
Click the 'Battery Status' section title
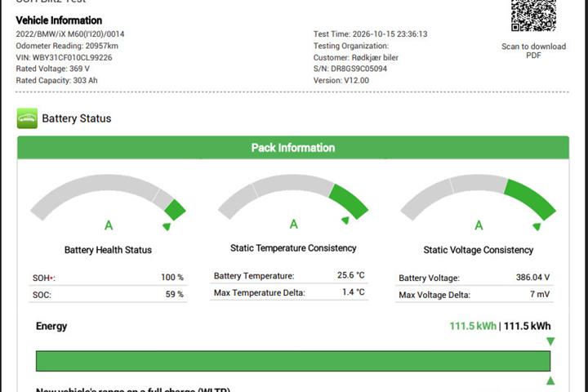point(77,118)
